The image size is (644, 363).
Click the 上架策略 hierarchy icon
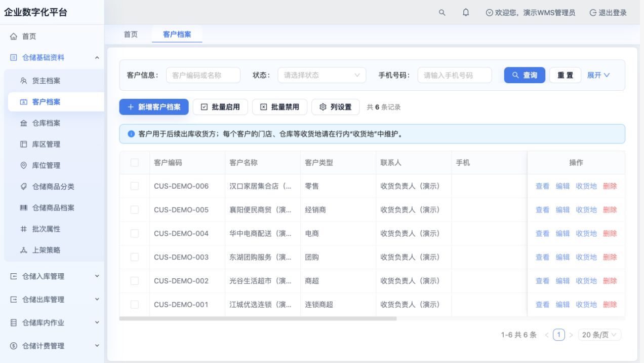[x=23, y=250]
